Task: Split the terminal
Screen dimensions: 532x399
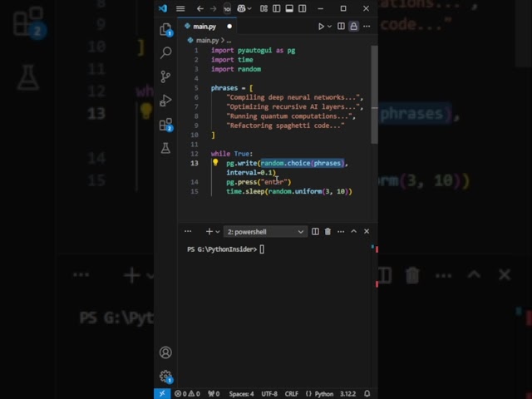Action: (x=315, y=231)
